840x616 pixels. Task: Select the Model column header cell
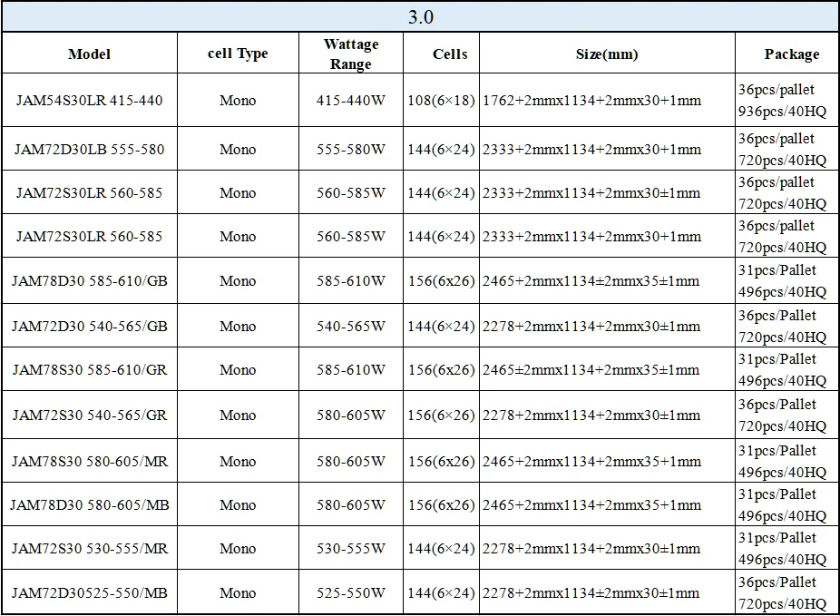(90, 53)
